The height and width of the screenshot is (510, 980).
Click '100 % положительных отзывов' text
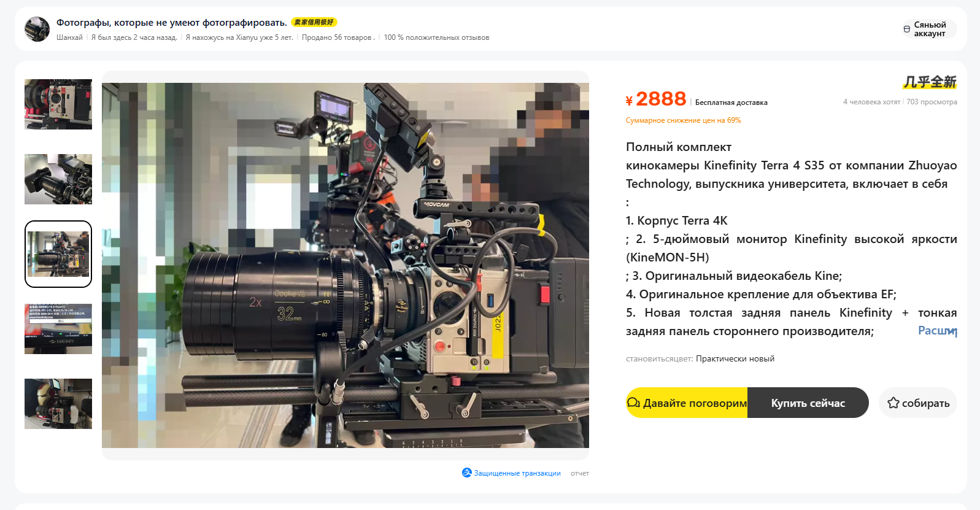click(x=437, y=37)
